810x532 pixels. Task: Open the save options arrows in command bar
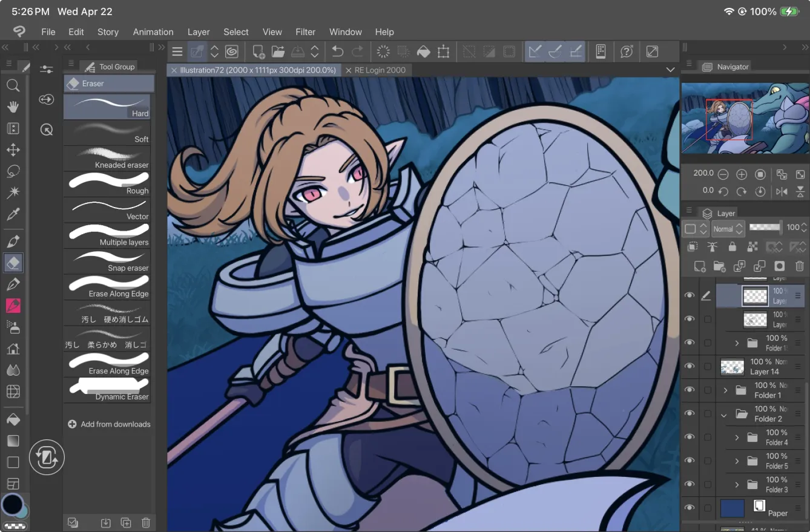[x=315, y=51]
